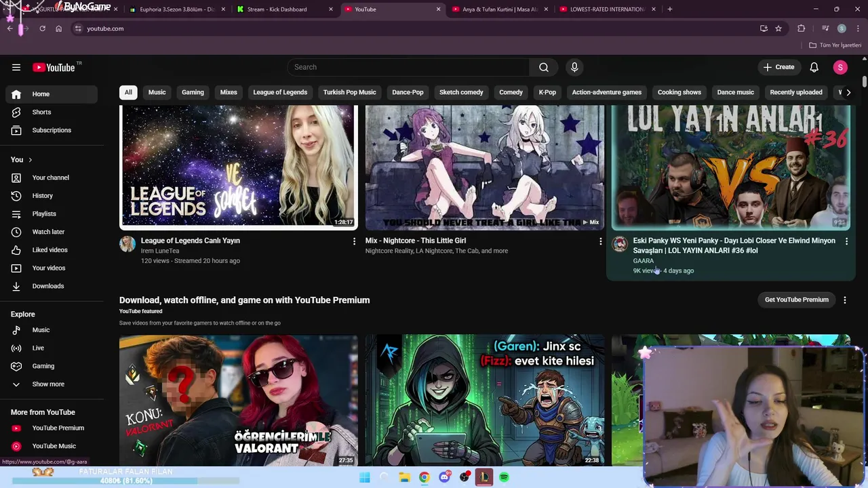Open Chrome's three-dot menu
The height and width of the screenshot is (488, 868).
coord(859,28)
